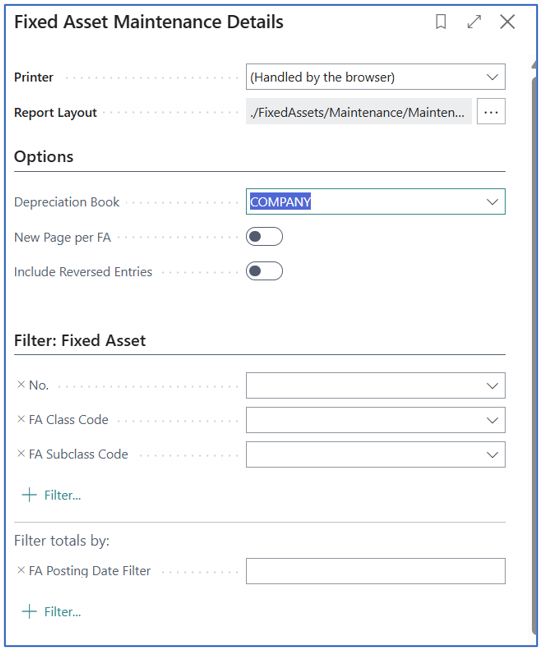
Task: Toggle the New Page per FA switch
Action: coord(264,237)
